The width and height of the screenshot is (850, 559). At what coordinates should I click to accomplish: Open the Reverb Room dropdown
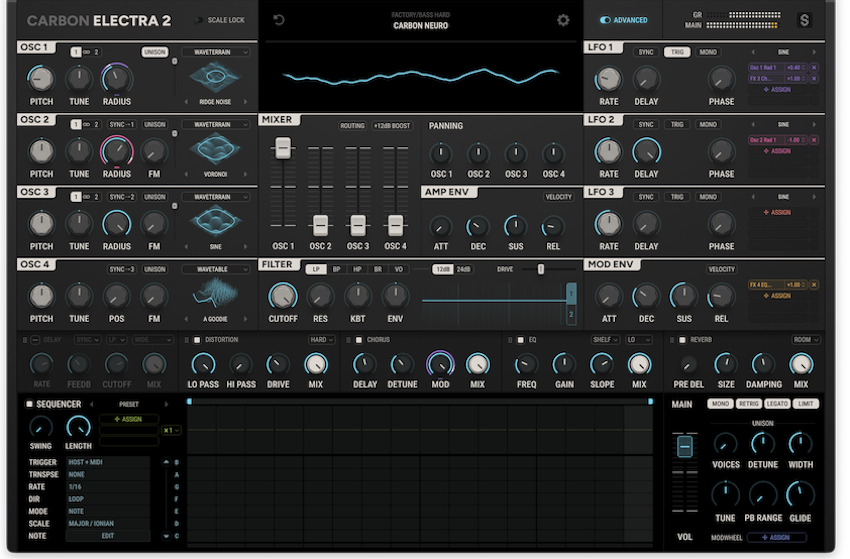tap(805, 340)
